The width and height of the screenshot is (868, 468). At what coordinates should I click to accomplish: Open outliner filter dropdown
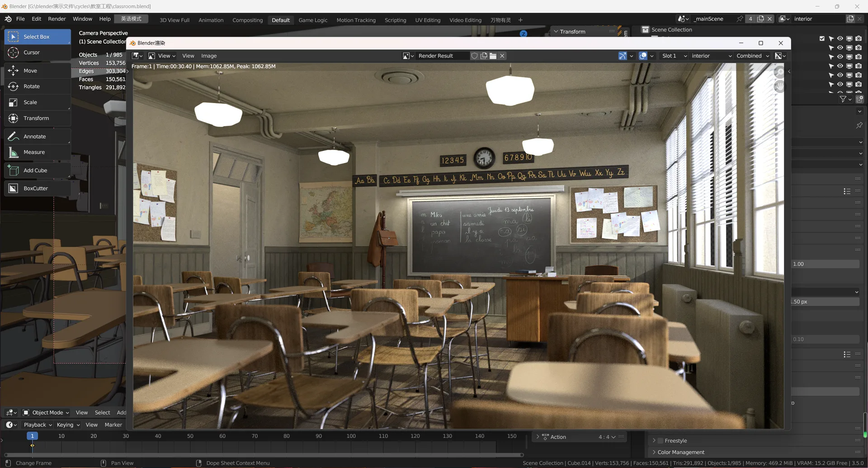[x=845, y=99]
